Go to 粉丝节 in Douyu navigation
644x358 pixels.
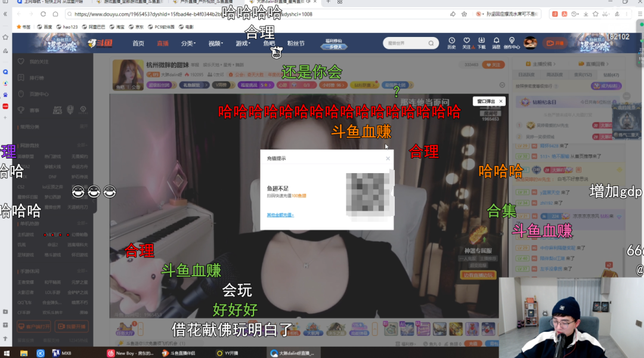[x=296, y=43]
